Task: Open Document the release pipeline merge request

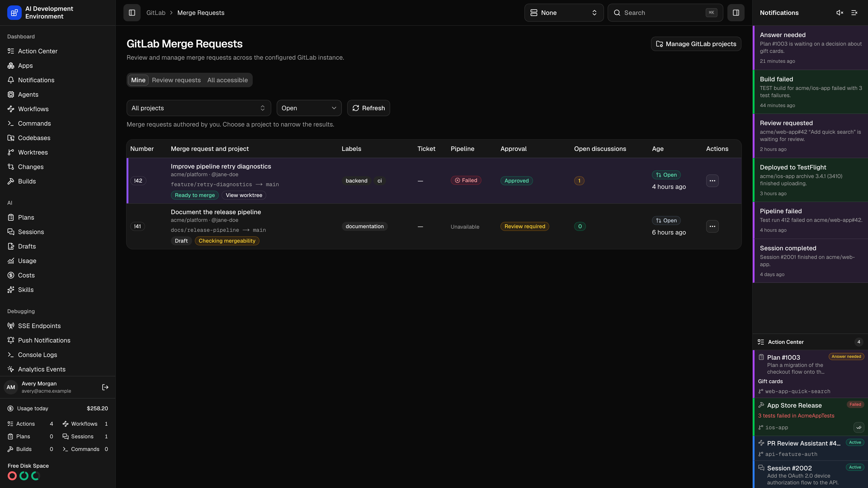Action: [216, 212]
